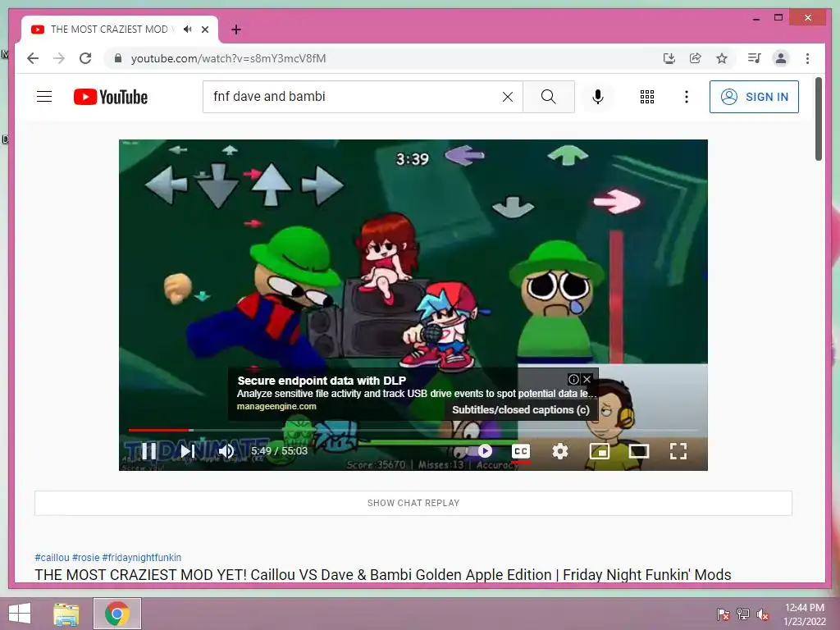Screen dimensions: 840x630
Task: Open YouTube guide hamburger menu
Action: pyautogui.click(x=44, y=97)
